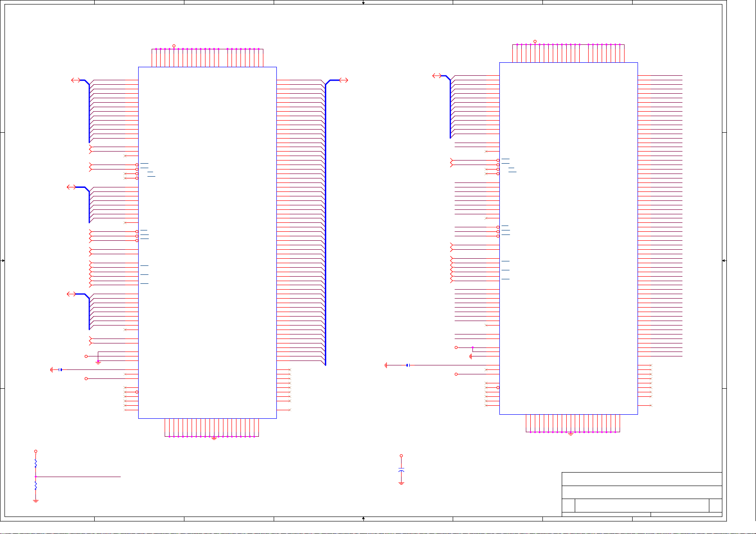Click the top bus port left of left IC
This screenshot has height=534, width=756.
pyautogui.click(x=76, y=80)
